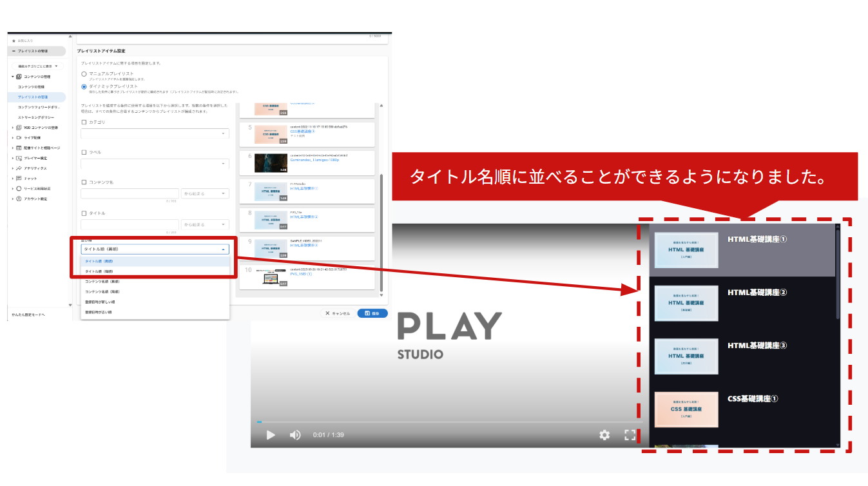The width and height of the screenshot is (868, 486).
Task: Check the カテゴリ checkbox
Action: click(x=84, y=122)
